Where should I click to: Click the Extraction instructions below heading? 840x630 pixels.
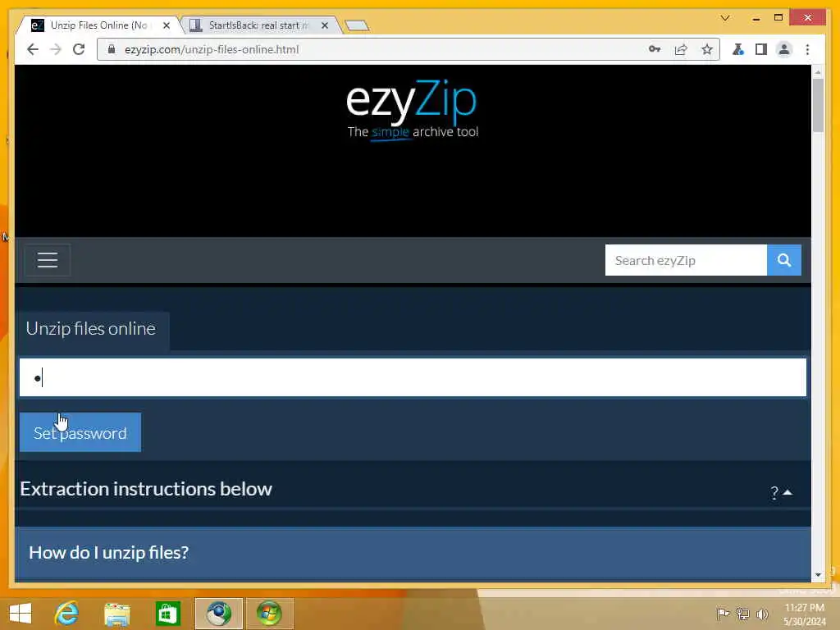pos(146,489)
